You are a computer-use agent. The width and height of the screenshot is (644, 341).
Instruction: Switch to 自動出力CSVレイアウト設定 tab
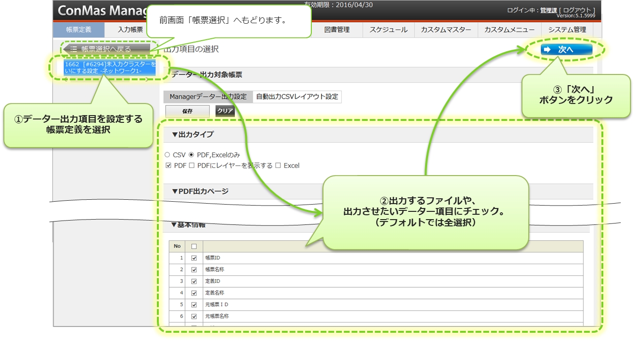(x=297, y=96)
